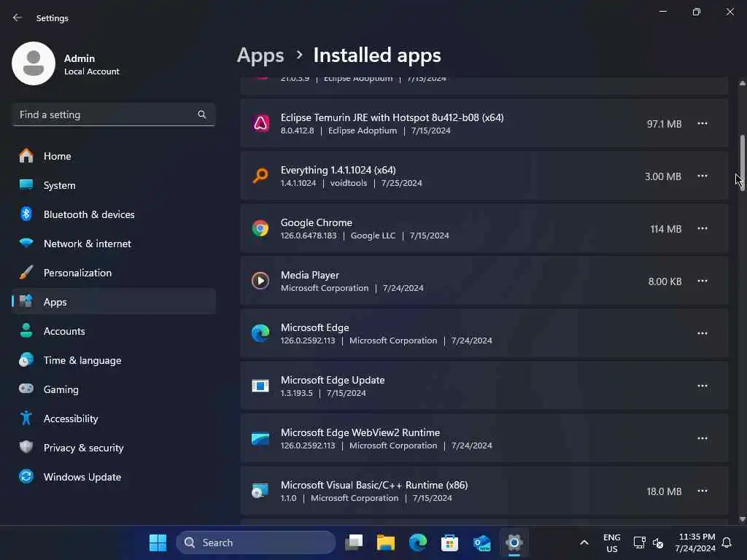
Task: Open Accessibility settings
Action: pyautogui.click(x=114, y=419)
